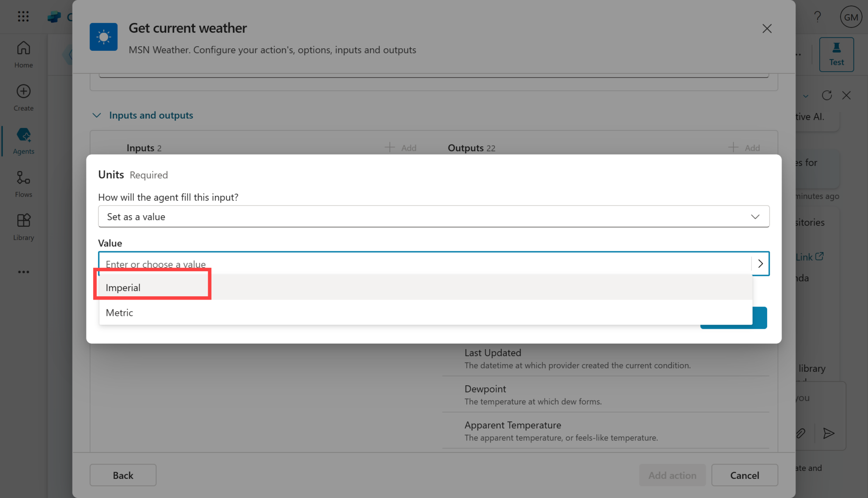Select Metric from the units list
Image resolution: width=868 pixels, height=498 pixels.
120,313
